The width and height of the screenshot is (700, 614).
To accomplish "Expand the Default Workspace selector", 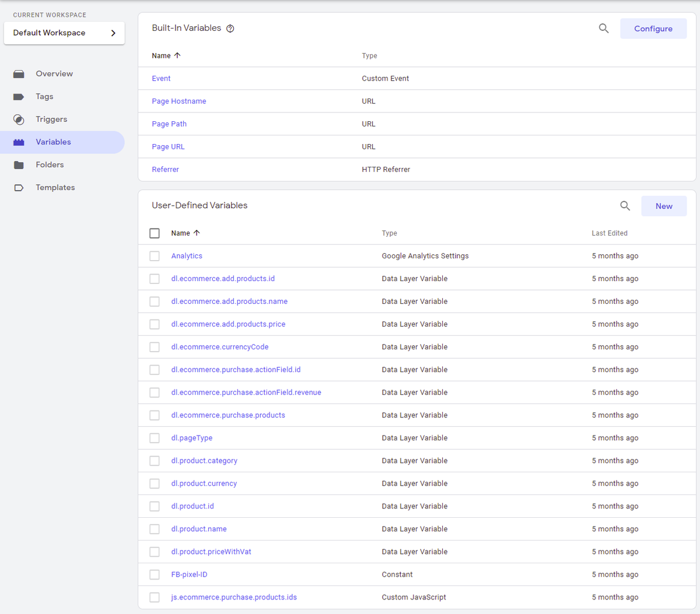I will [x=64, y=33].
